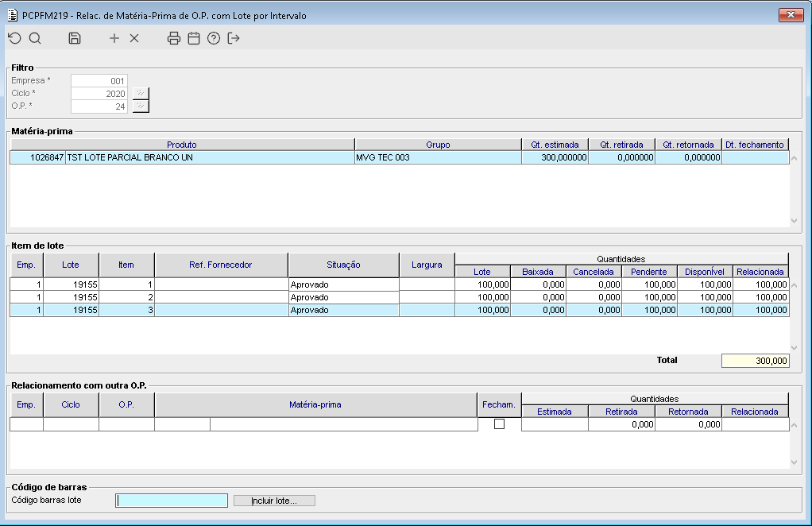Screen dimensions: 812x526
Task: Click scroll up arrow of Item de lote grid
Action: coord(794,285)
